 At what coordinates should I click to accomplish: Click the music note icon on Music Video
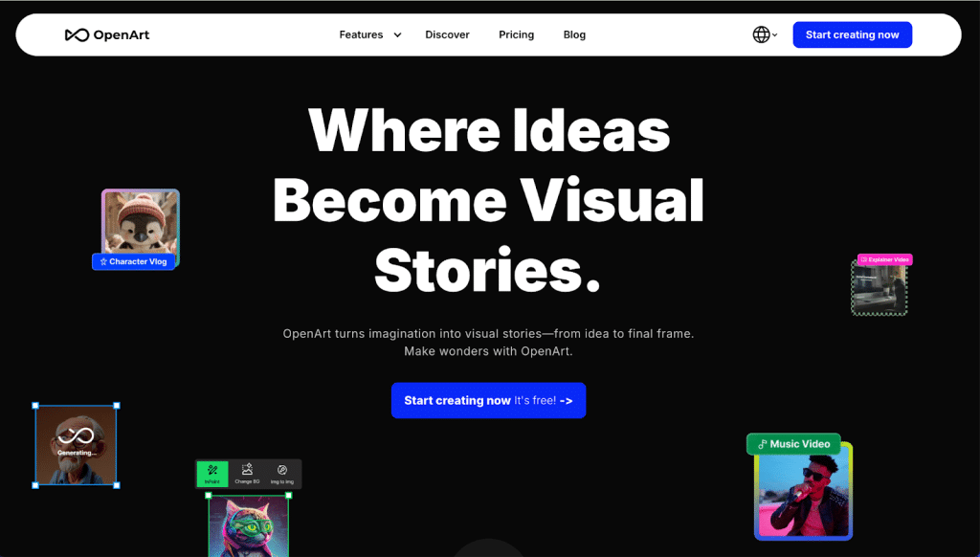762,444
